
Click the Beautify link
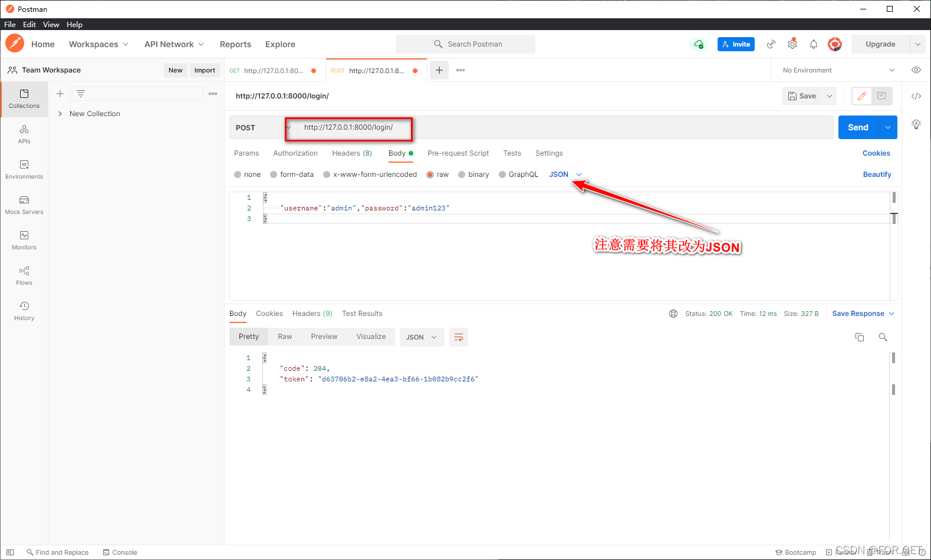coord(877,174)
